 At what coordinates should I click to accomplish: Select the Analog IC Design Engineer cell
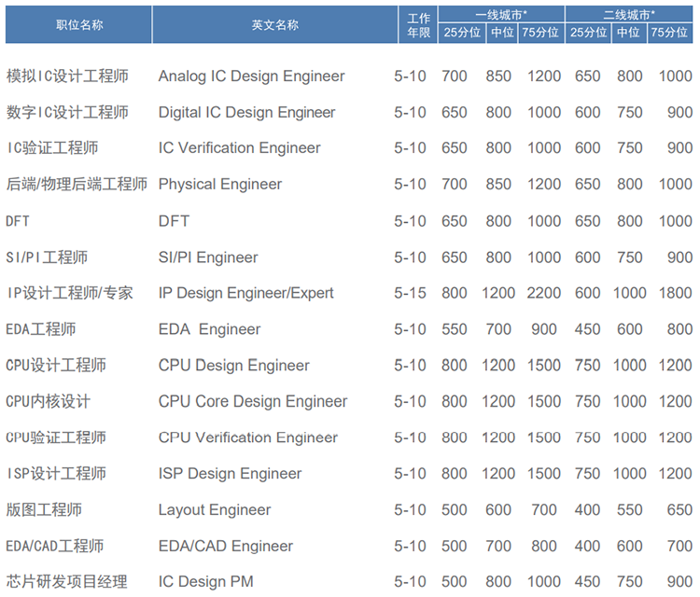[x=251, y=76]
